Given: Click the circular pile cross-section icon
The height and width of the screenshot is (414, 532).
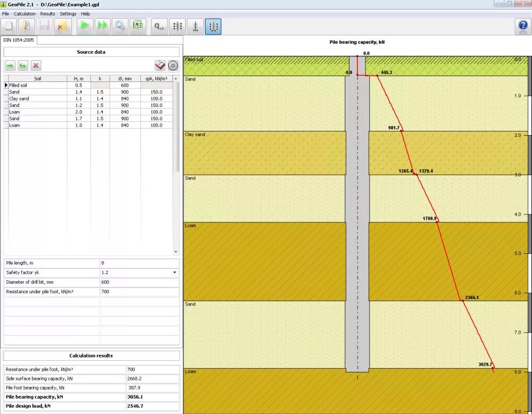Looking at the screenshot, I should click(x=173, y=65).
